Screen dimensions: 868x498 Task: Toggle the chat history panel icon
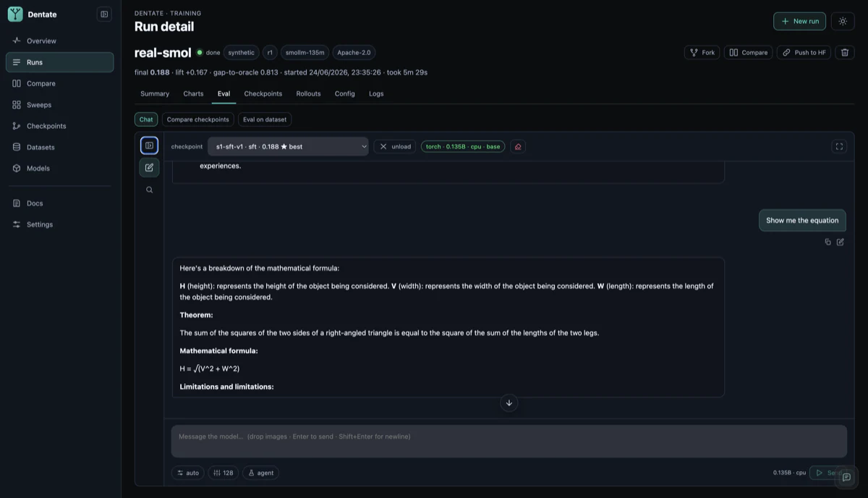click(149, 145)
